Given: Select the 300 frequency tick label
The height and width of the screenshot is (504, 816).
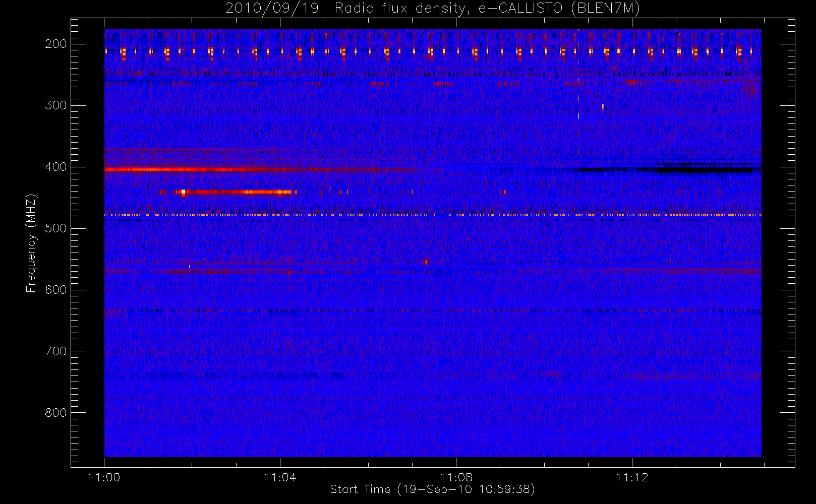Looking at the screenshot, I should coord(56,105).
